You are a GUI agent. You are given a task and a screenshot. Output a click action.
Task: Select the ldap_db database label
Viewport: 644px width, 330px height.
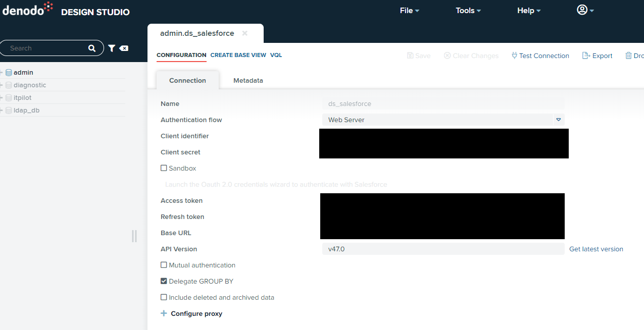pyautogui.click(x=26, y=111)
